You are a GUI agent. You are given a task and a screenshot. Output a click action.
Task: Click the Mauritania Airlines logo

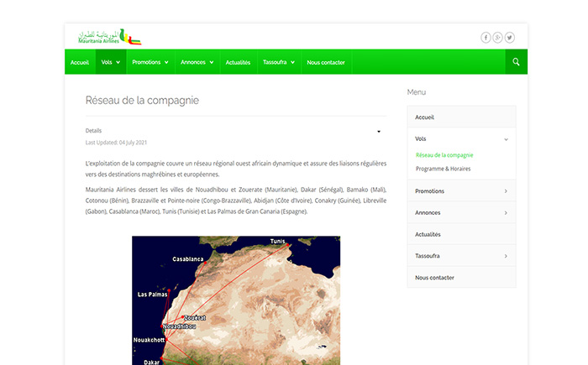click(109, 37)
